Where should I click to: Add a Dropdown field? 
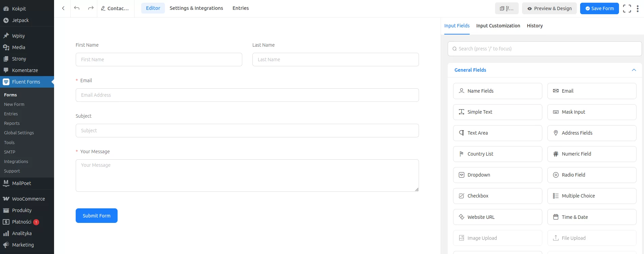(x=497, y=175)
